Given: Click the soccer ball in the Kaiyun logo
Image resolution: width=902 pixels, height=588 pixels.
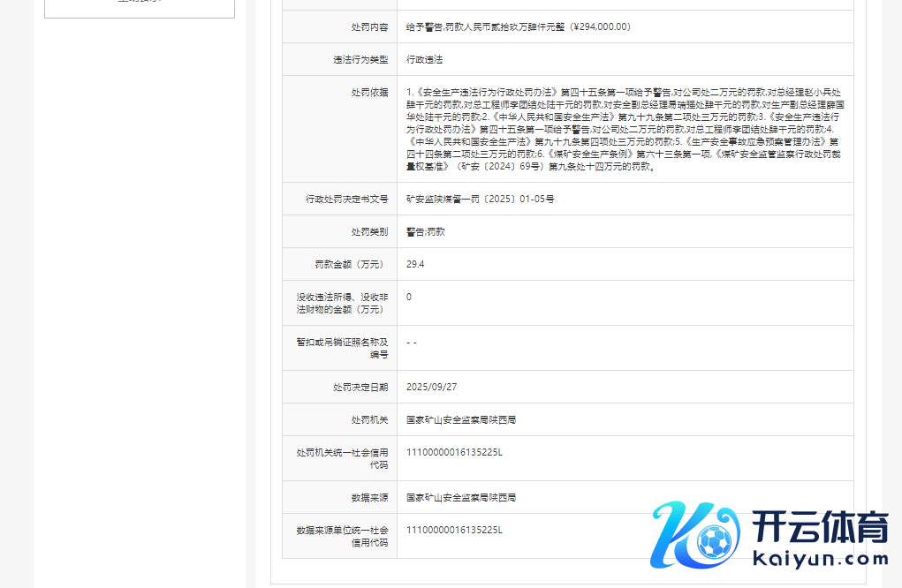Looking at the screenshot, I should 713,539.
